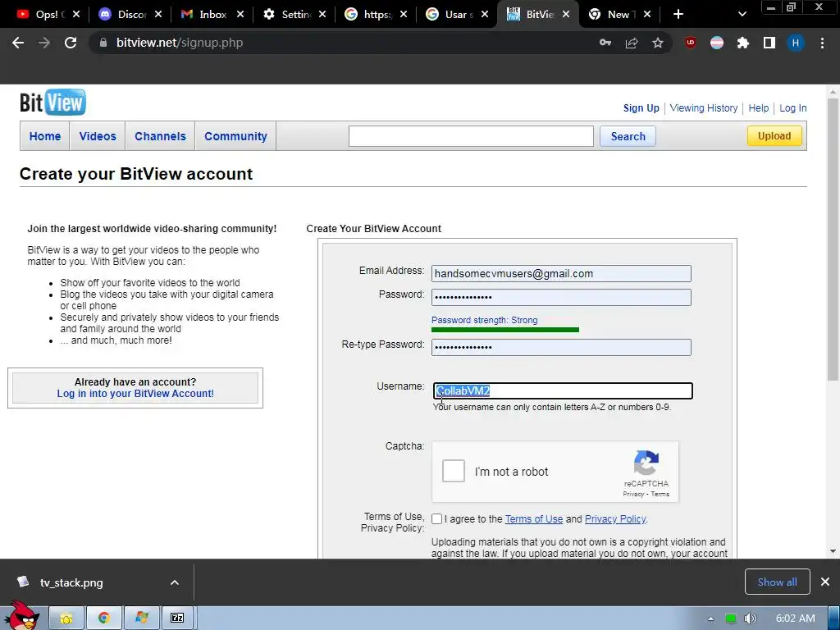Open the tv_stack.png download
This screenshot has width=840, height=630.
click(x=71, y=582)
